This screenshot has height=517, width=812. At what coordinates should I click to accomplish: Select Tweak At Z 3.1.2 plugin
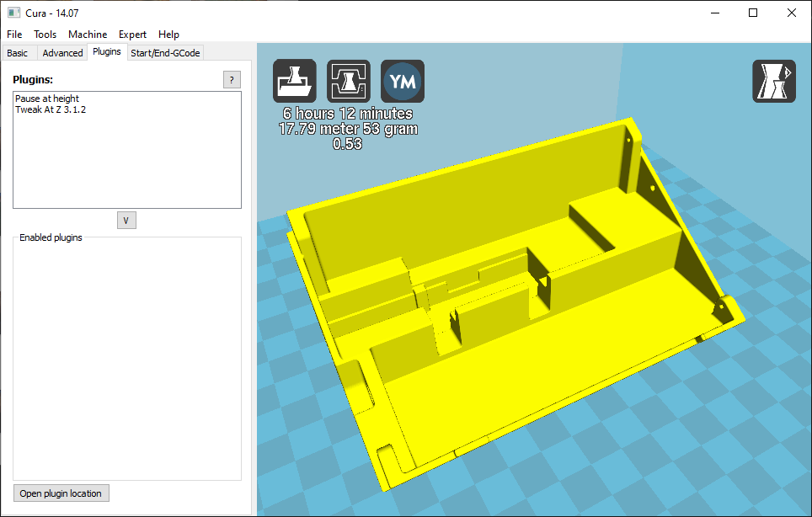51,109
